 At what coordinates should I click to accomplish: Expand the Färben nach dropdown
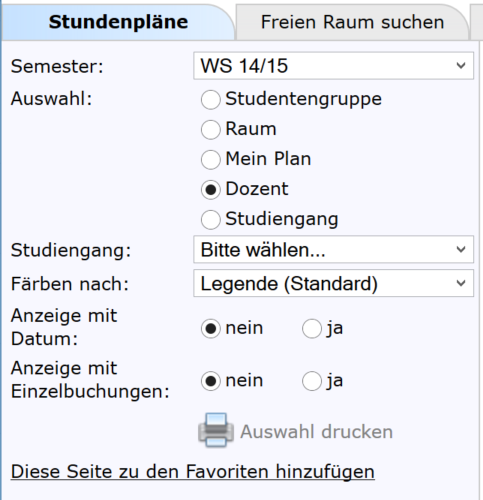[333, 283]
